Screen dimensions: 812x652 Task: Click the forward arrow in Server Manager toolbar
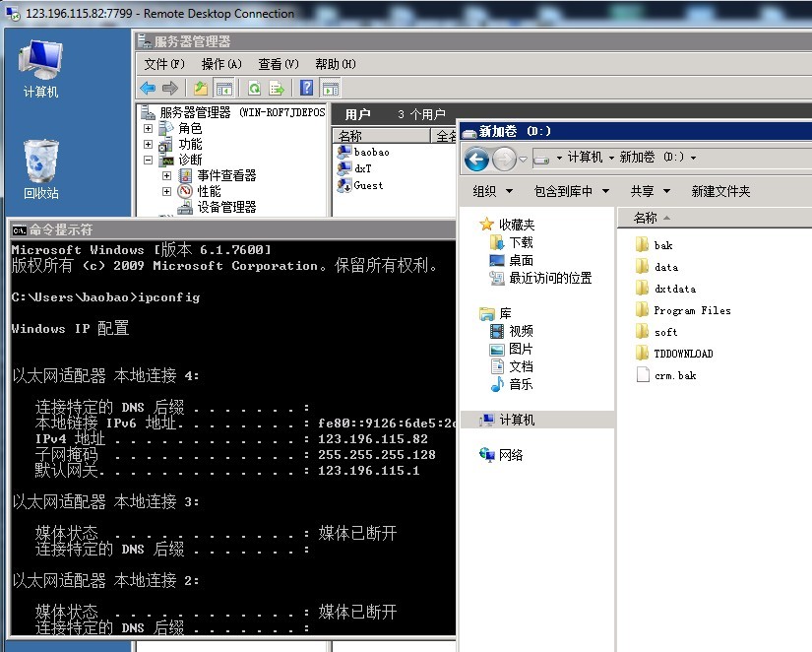click(170, 88)
